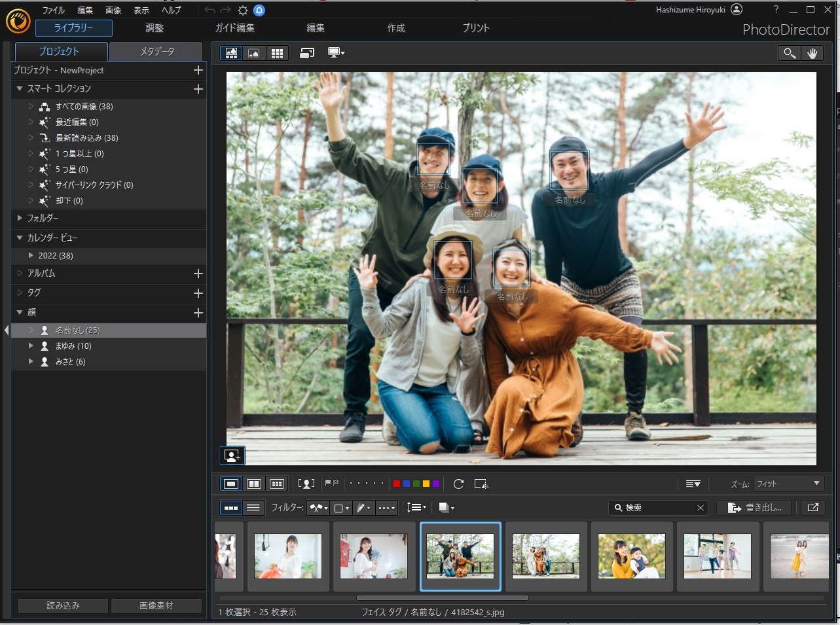840x625 pixels.
Task: Switch to grid thumbnail view mode
Action: tap(277, 54)
